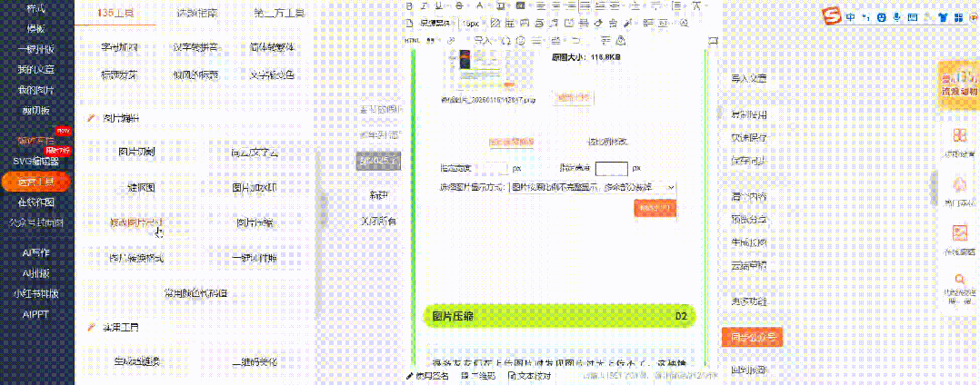
Task: Open the font family dropdown
Action: point(438,24)
